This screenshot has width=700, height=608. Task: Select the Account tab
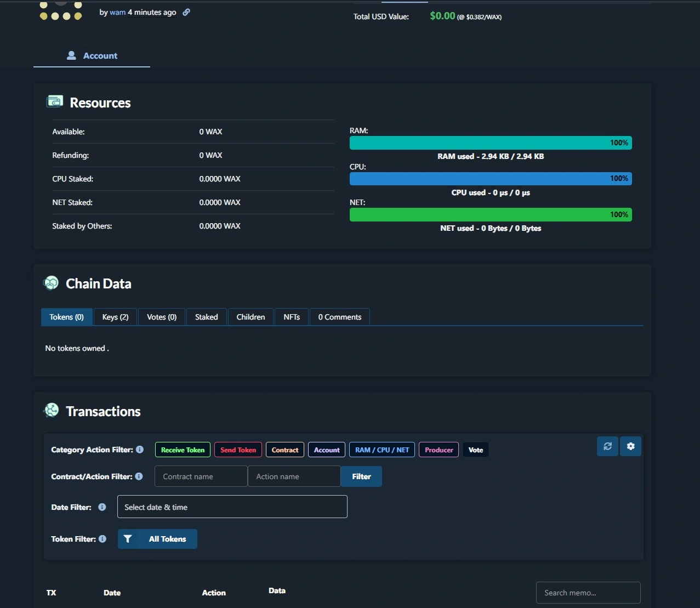pos(92,55)
